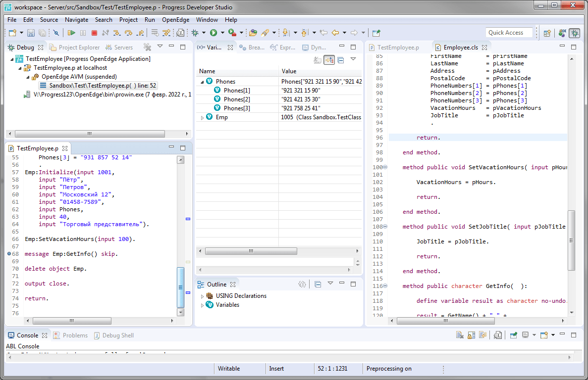588x380 pixels.
Task: Click the Step Into icon
Action: click(x=117, y=33)
